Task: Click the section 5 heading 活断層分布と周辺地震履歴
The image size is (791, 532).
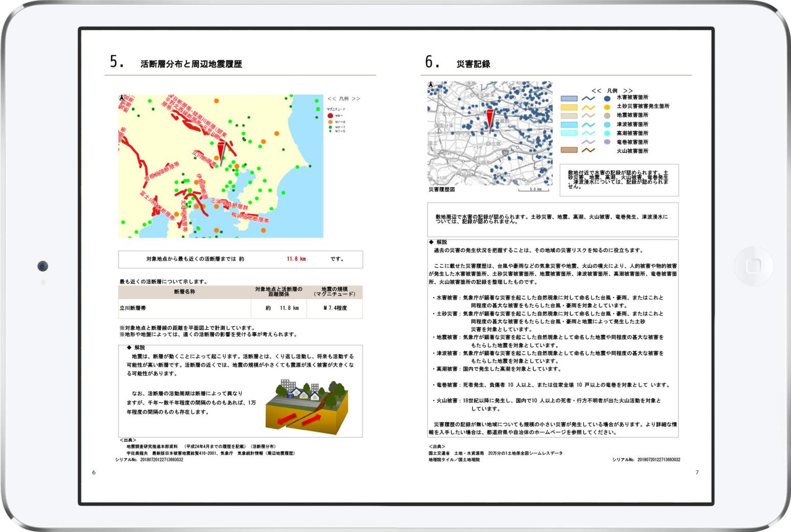Action: click(x=191, y=64)
